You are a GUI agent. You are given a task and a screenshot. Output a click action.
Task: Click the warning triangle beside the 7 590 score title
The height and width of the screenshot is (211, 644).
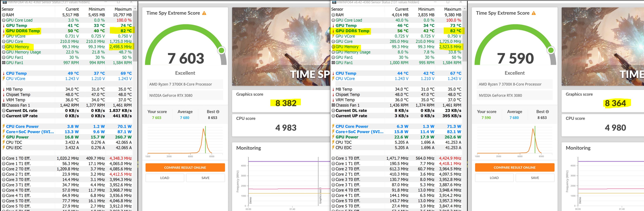(x=534, y=13)
